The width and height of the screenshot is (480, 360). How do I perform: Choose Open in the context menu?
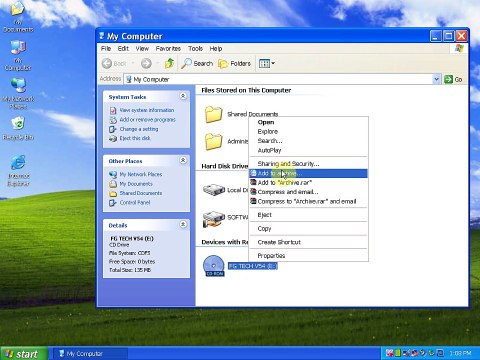tap(308, 122)
